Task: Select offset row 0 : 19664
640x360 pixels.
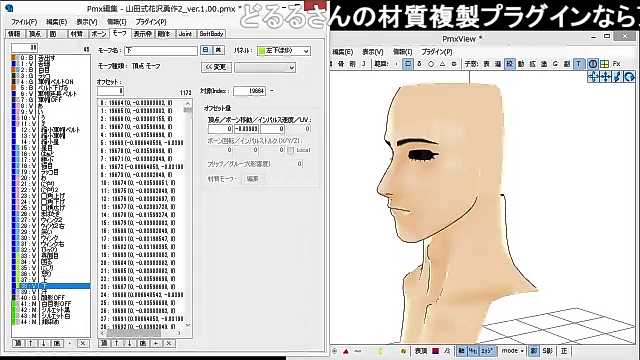Action: click(141, 103)
